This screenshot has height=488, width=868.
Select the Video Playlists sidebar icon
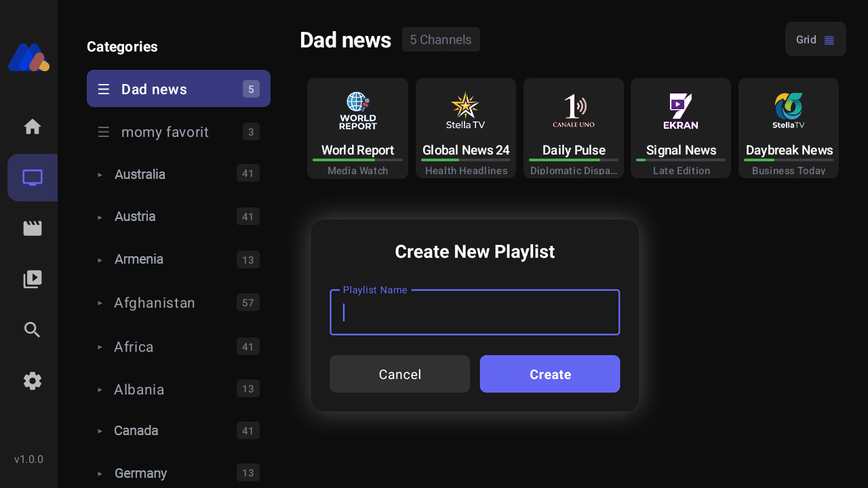click(x=32, y=279)
